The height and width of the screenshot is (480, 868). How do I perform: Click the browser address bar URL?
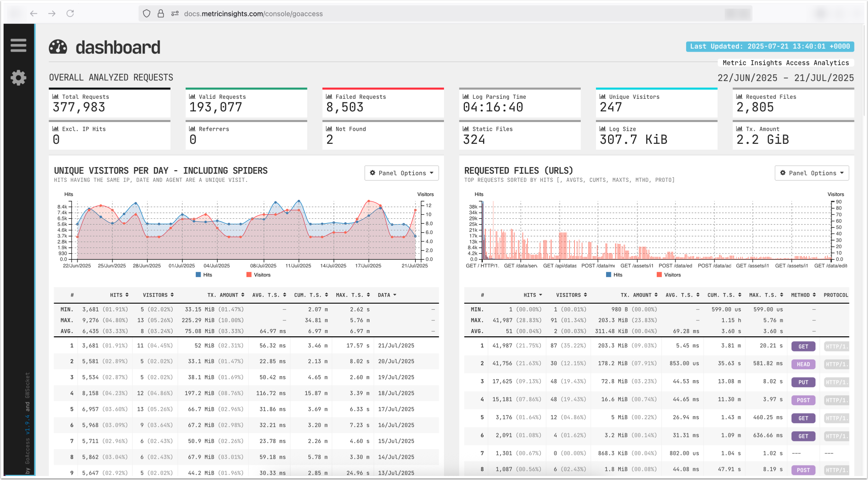[253, 14]
